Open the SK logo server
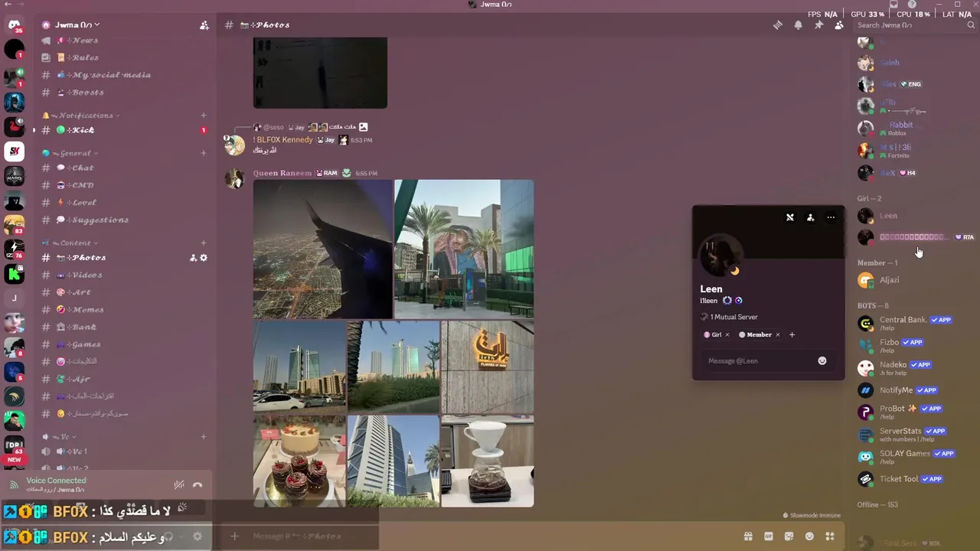The height and width of the screenshot is (551, 980). point(14,152)
